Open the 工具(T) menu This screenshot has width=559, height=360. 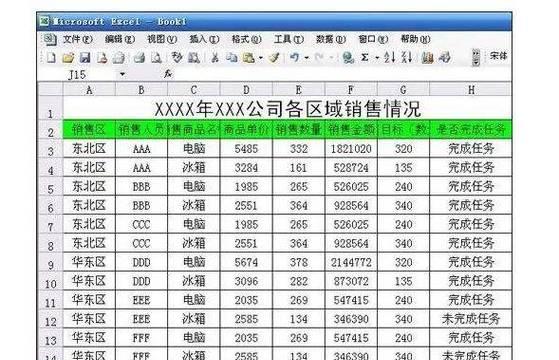pos(288,39)
